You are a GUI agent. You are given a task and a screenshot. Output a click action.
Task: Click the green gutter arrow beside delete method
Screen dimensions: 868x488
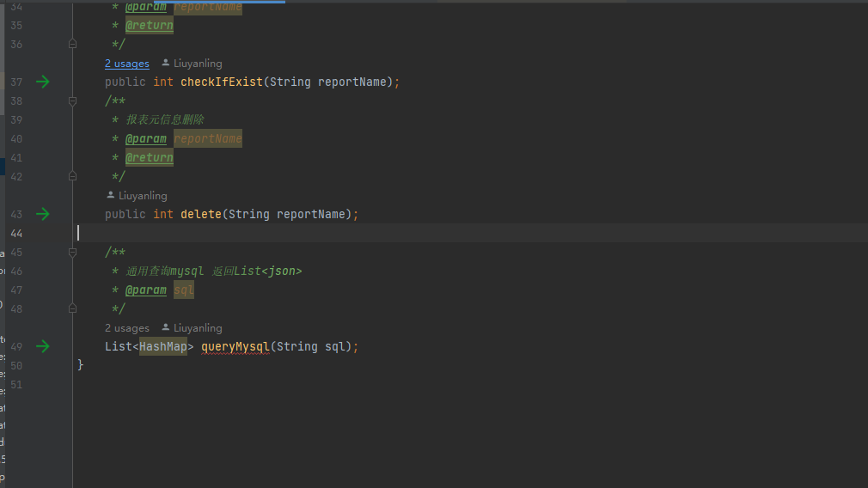pyautogui.click(x=42, y=214)
